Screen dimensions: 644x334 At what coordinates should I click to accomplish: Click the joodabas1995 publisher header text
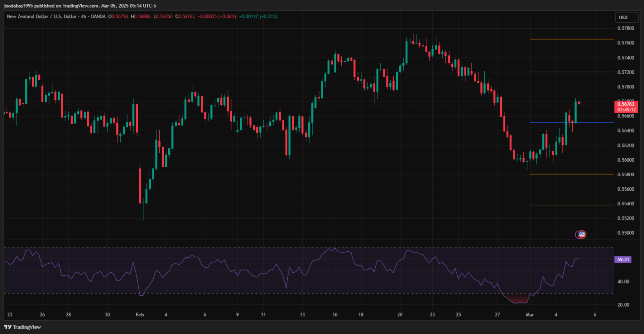[80, 6]
